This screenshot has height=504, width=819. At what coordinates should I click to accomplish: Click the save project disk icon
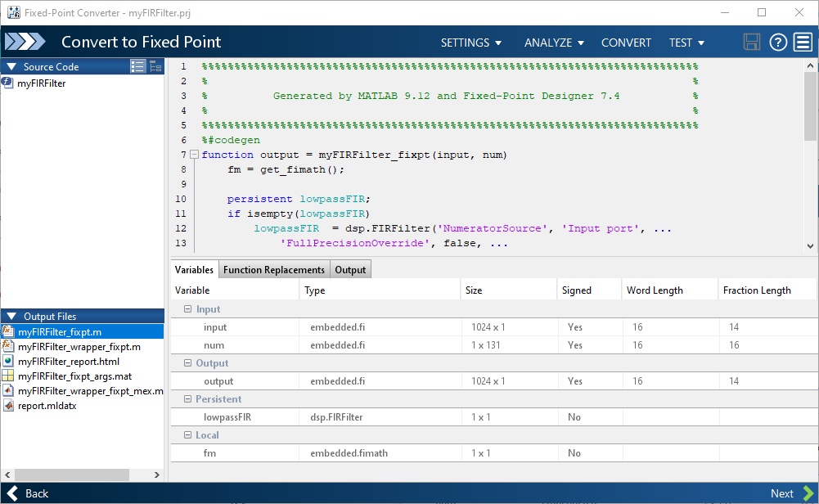tap(752, 43)
